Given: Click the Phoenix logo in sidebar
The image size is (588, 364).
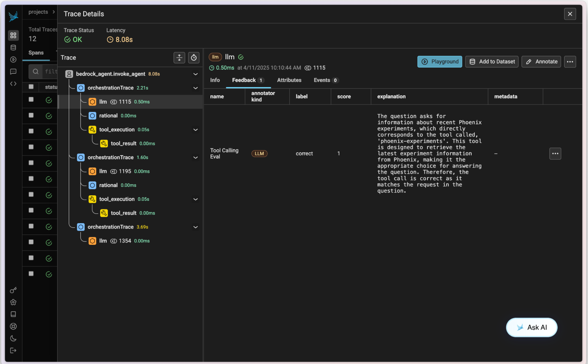Looking at the screenshot, I should pos(13,16).
